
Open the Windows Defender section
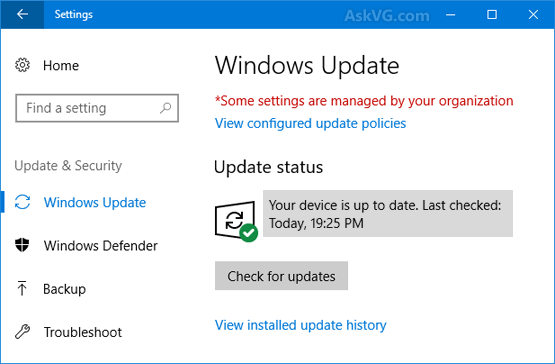coord(101,246)
